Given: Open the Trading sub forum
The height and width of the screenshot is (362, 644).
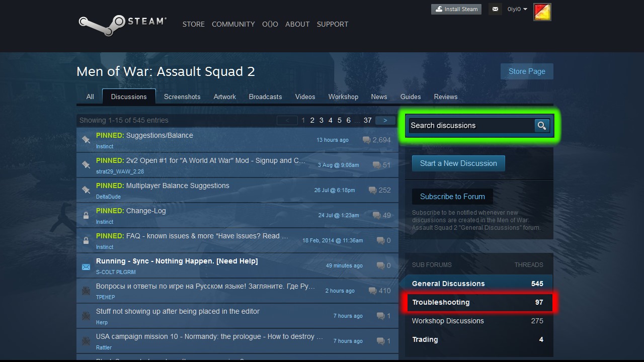Looking at the screenshot, I should point(478,339).
